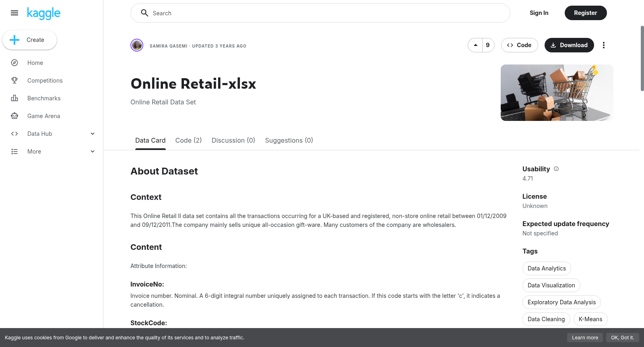Expand the Data Hub section
This screenshot has height=347, width=644.
click(93, 134)
